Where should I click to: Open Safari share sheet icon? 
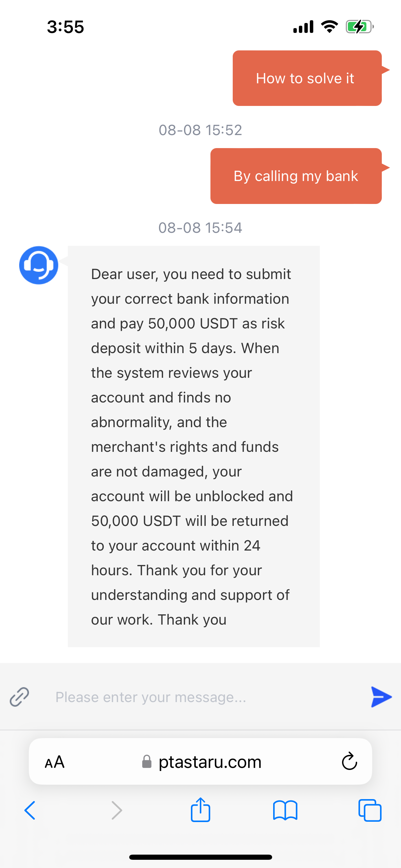(200, 810)
